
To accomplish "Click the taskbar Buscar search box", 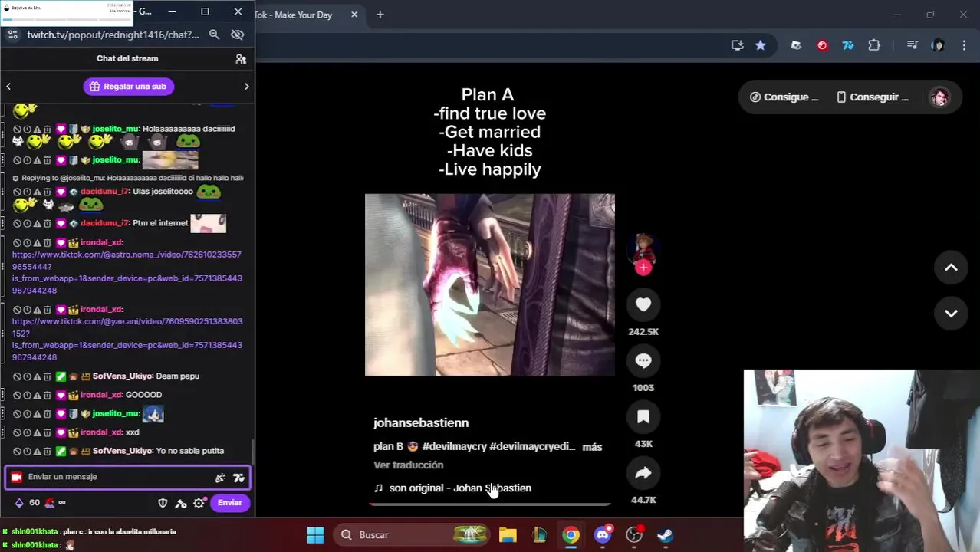I will [x=413, y=535].
